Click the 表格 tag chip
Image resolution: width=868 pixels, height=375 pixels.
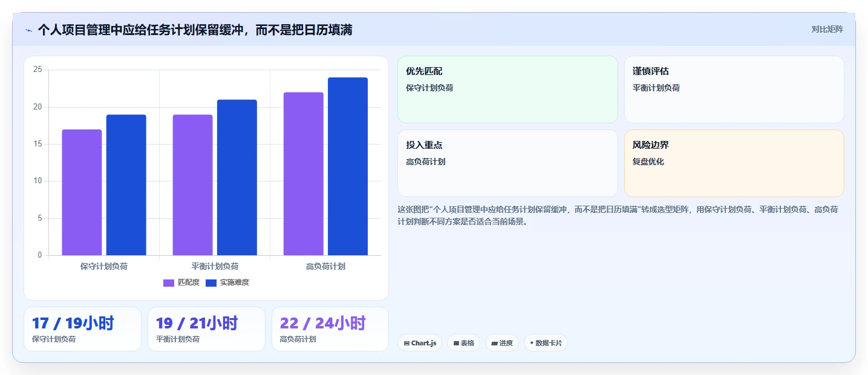pos(463,343)
